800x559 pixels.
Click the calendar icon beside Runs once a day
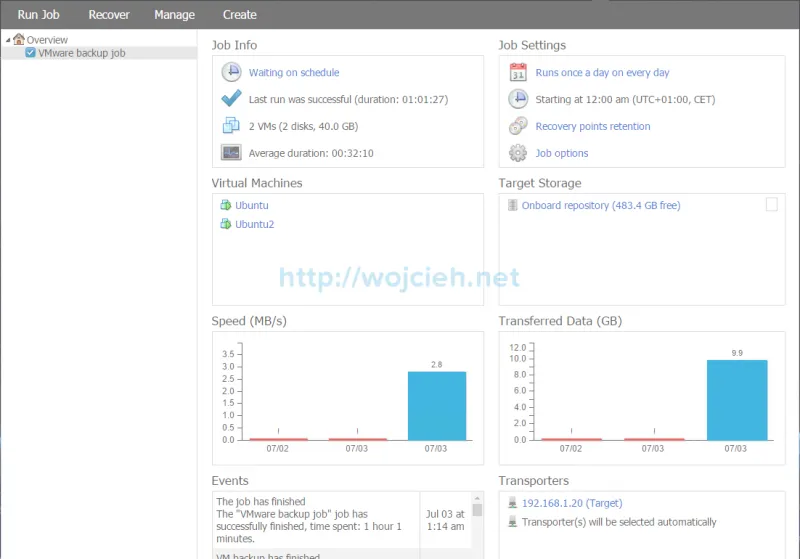(x=518, y=72)
